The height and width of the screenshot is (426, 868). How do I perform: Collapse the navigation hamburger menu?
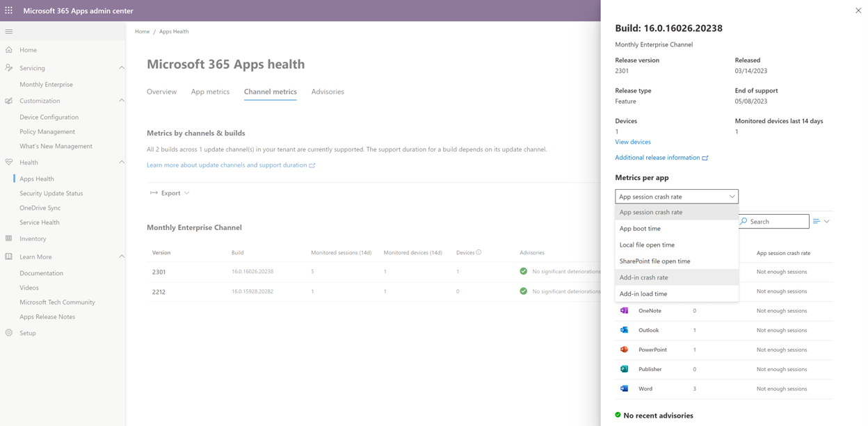pos(9,31)
